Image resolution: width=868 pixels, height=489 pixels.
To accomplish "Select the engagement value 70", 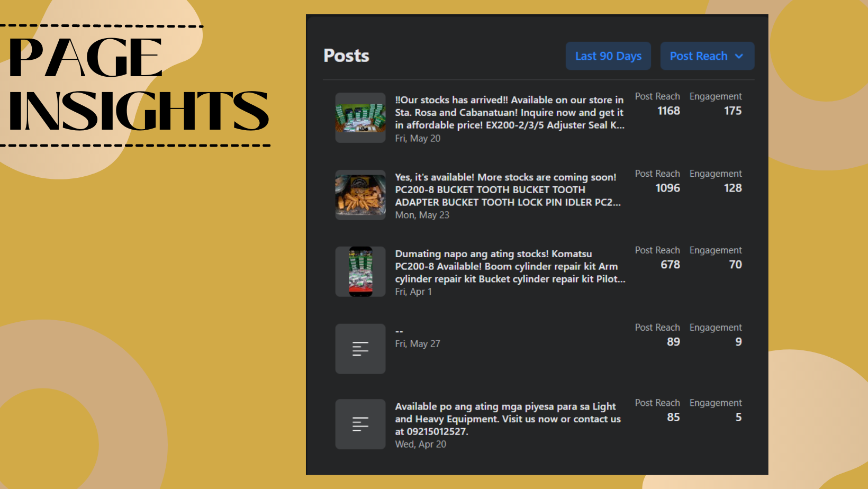I will click(736, 265).
